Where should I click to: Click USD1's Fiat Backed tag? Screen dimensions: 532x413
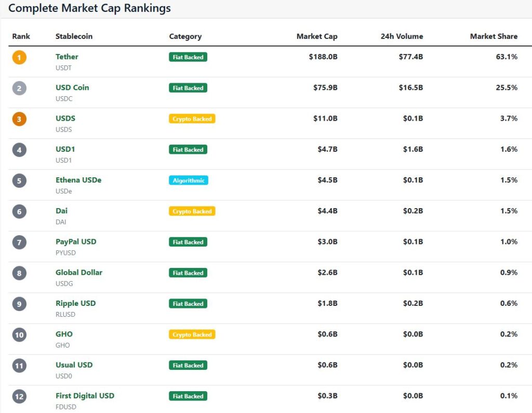tap(188, 149)
